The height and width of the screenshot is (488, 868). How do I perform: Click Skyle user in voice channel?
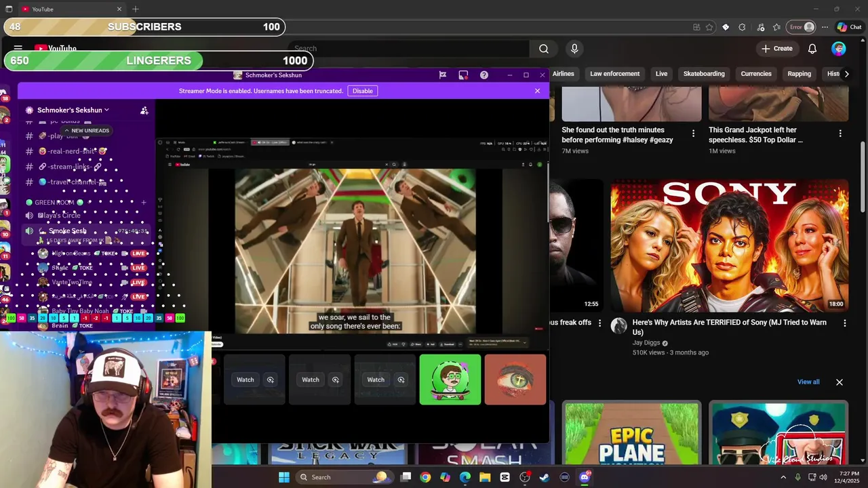click(x=60, y=268)
